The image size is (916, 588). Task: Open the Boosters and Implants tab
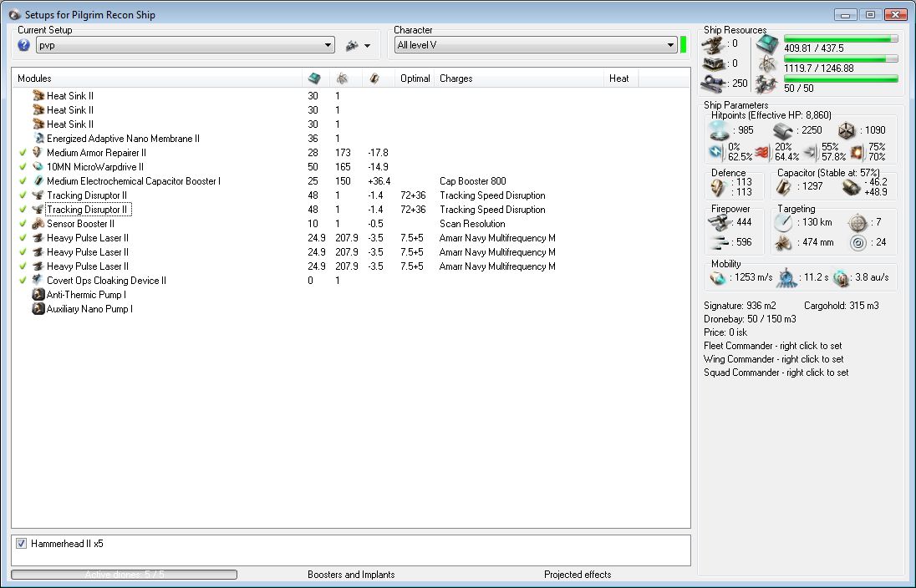351,575
